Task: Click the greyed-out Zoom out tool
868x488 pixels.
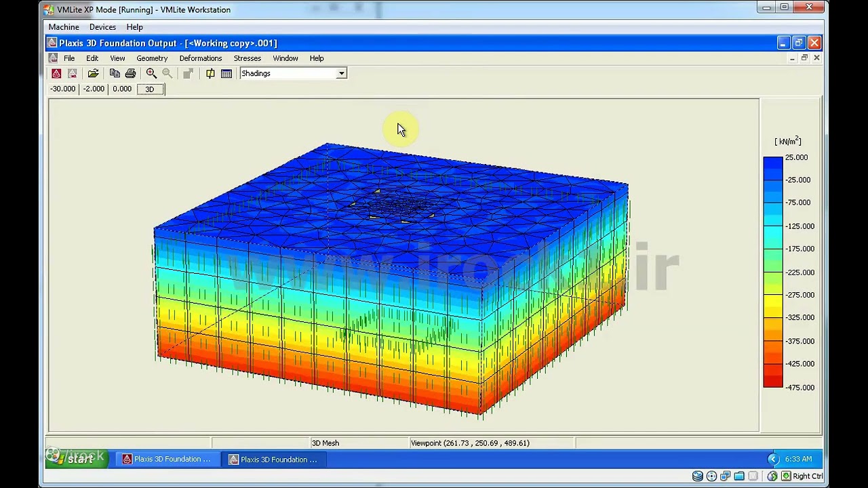Action: click(167, 73)
